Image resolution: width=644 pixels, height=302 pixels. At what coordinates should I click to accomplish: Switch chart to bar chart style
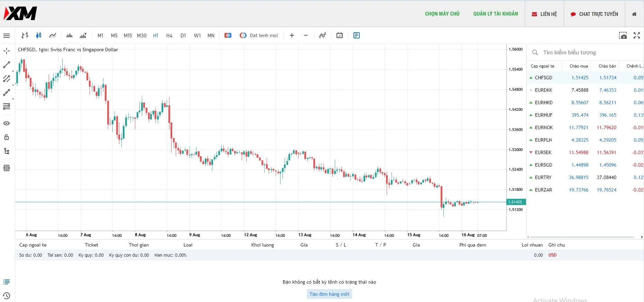(25, 35)
